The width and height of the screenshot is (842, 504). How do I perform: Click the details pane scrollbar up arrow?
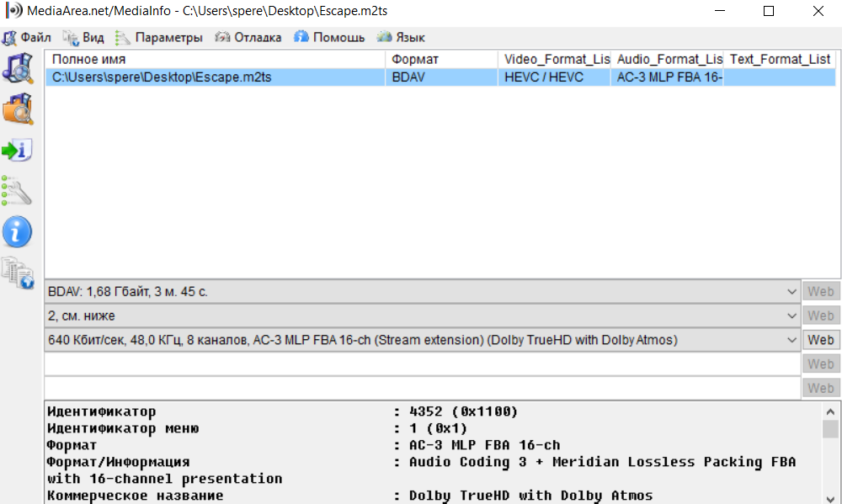coord(830,411)
